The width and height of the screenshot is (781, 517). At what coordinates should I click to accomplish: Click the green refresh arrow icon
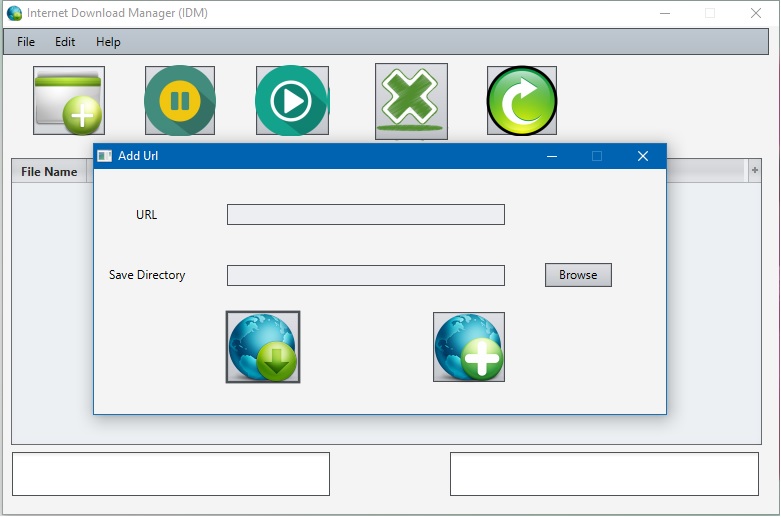coord(522,101)
